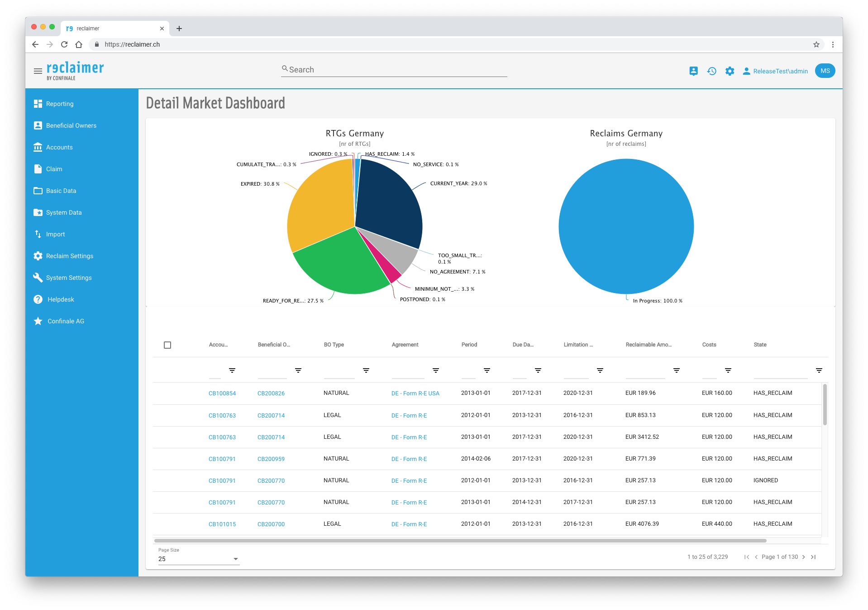Sort table by Reclaimable Amount column header
Viewport: 868px width, 610px height.
click(649, 345)
